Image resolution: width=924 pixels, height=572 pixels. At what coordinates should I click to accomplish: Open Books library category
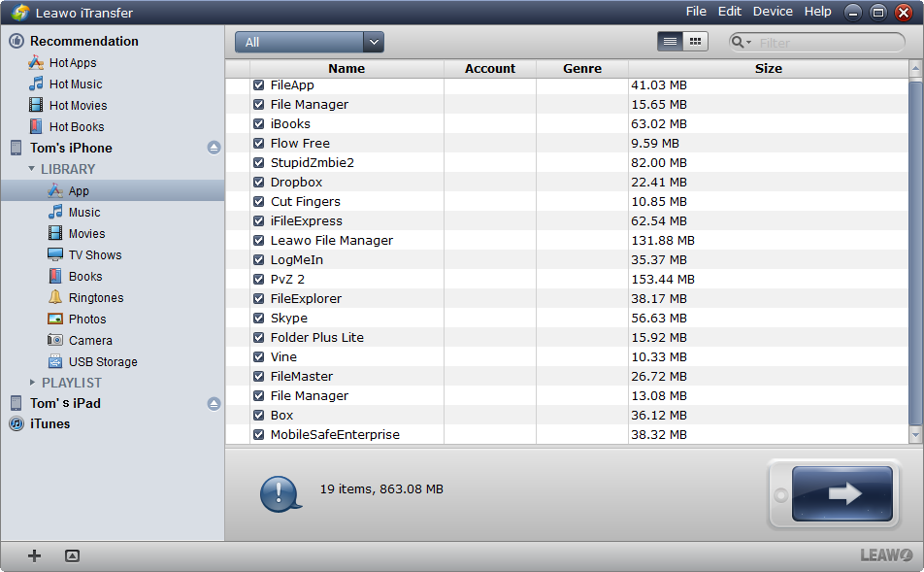point(75,276)
